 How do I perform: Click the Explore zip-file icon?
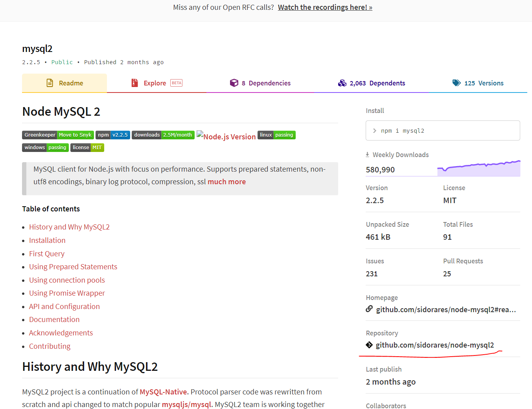(x=134, y=83)
